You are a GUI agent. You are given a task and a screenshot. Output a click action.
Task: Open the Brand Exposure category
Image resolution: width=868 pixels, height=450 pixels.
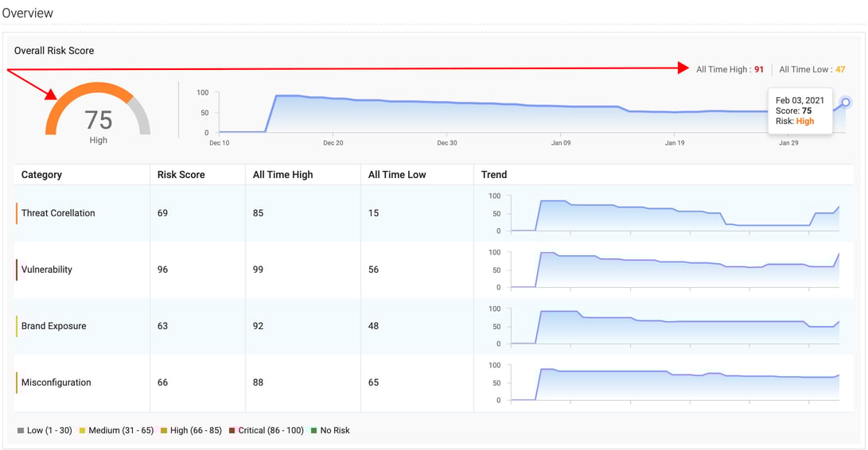[54, 326]
